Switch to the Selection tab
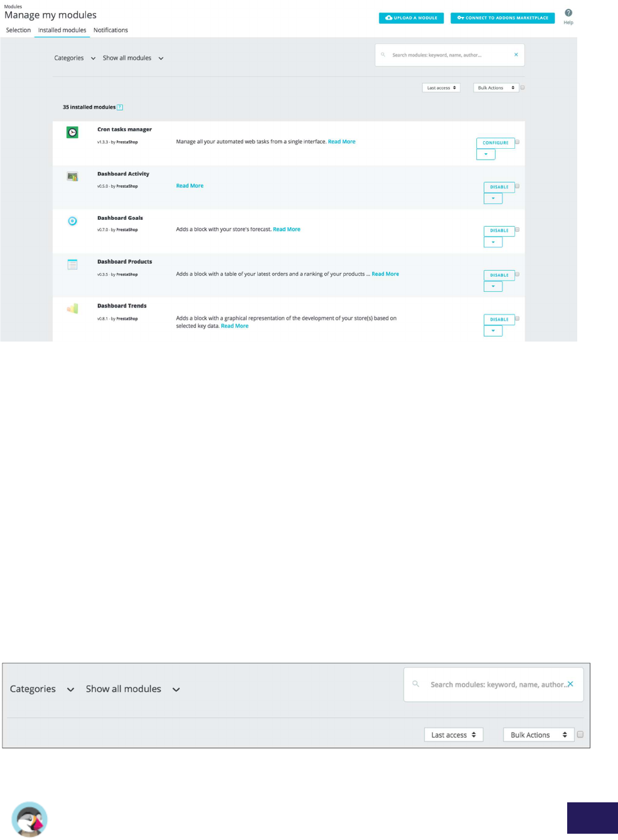Screen dimensions: 618x840 point(18,30)
